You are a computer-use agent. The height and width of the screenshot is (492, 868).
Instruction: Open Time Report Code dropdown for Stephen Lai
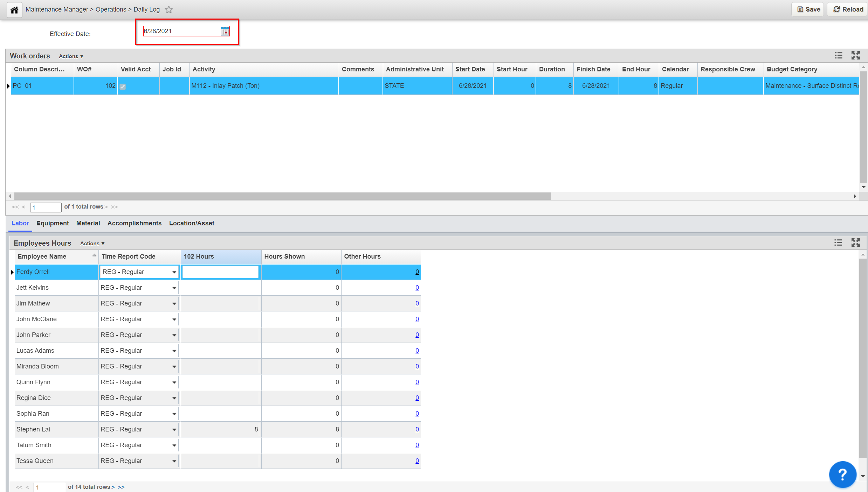coord(174,430)
